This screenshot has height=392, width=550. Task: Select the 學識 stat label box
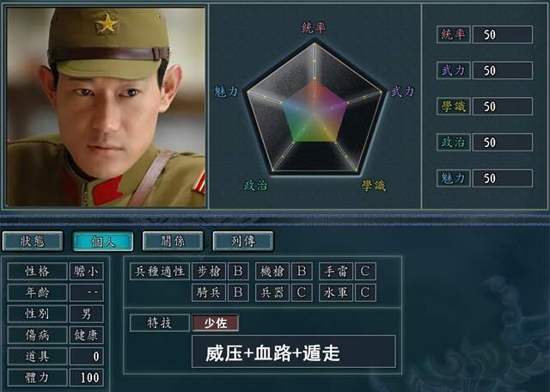click(x=454, y=107)
